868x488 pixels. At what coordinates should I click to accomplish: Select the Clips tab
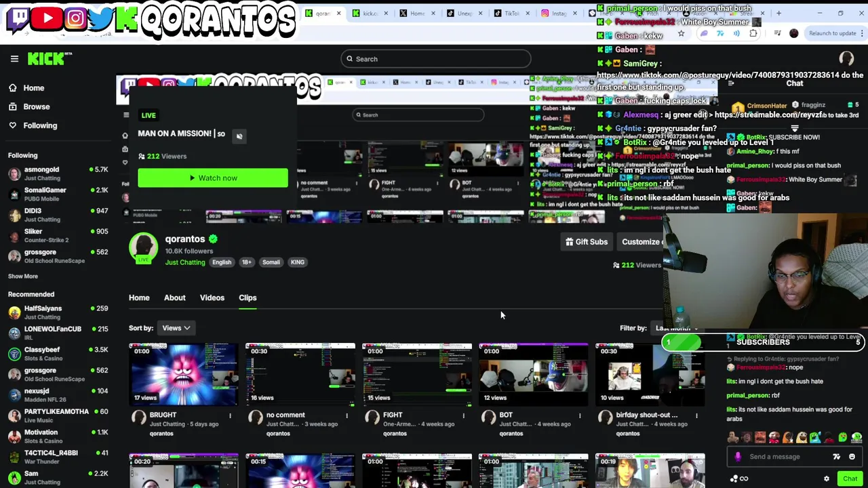tap(248, 298)
